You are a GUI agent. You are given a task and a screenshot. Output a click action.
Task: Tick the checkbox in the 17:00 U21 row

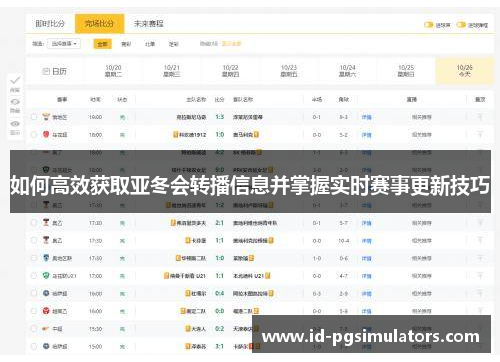(34, 275)
